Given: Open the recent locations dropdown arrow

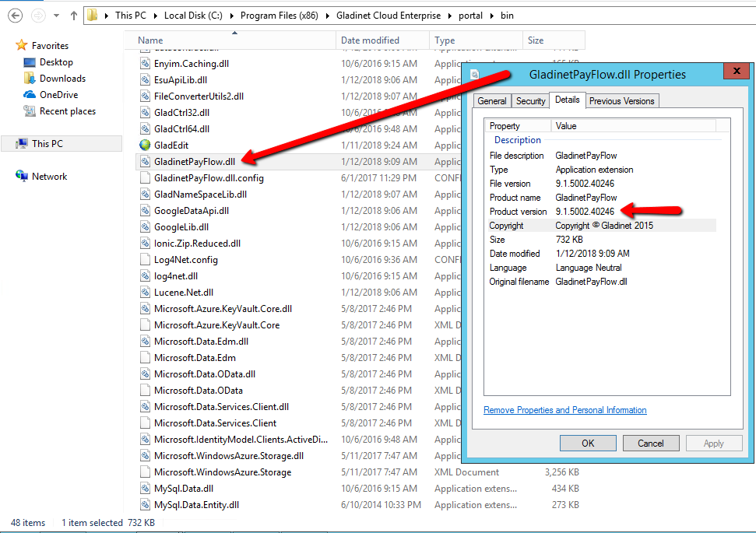Looking at the screenshot, I should coord(56,16).
